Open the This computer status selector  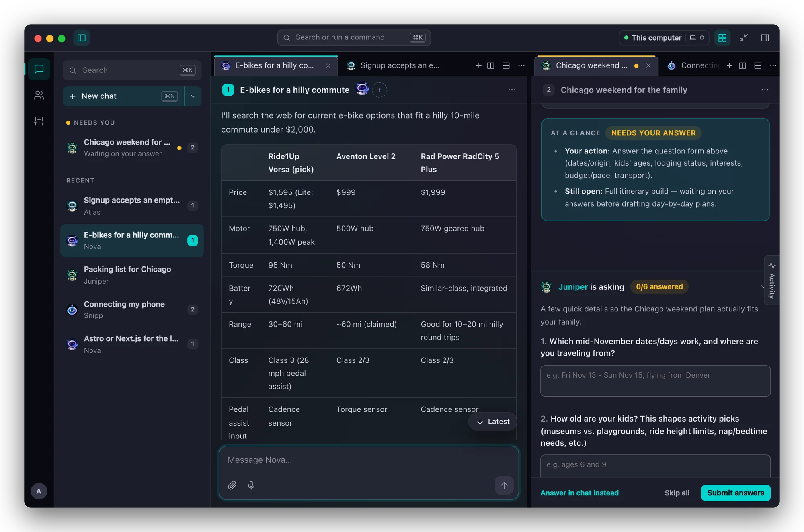pos(664,38)
